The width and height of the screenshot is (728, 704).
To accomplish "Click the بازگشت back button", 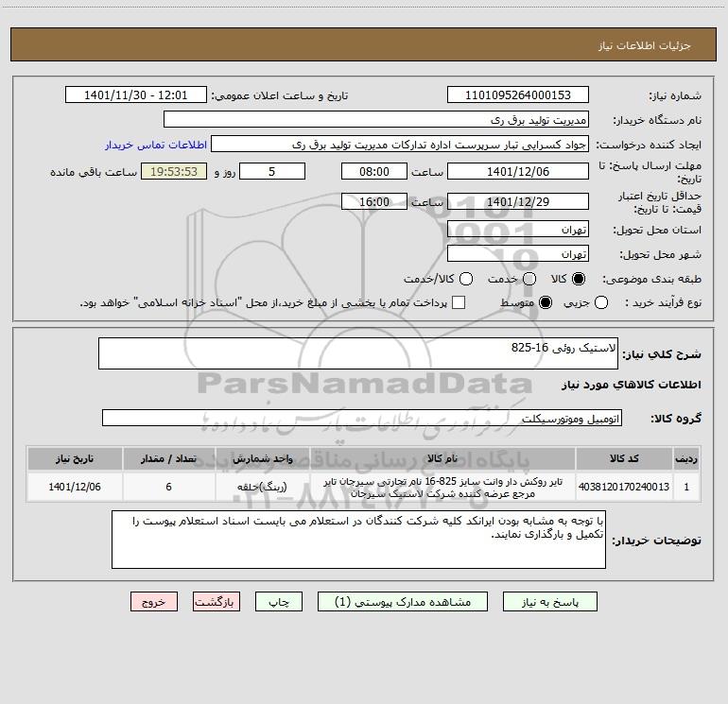I will 217,602.
